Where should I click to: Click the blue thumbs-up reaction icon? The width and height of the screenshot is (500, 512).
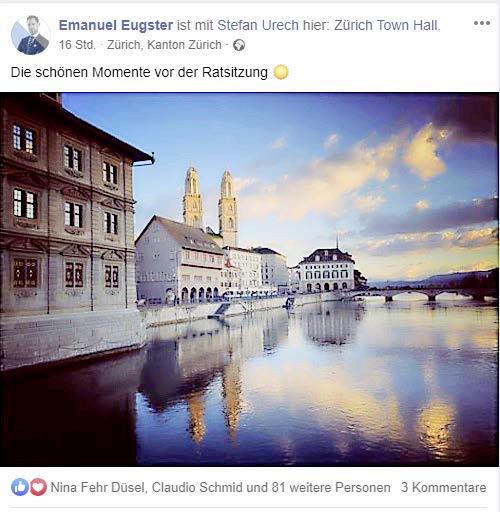tap(20, 487)
